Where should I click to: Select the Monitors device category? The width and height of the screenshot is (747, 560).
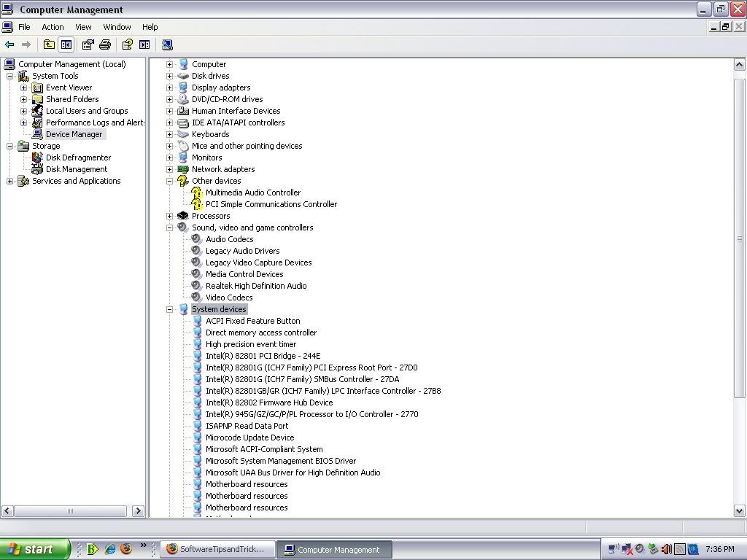[206, 157]
